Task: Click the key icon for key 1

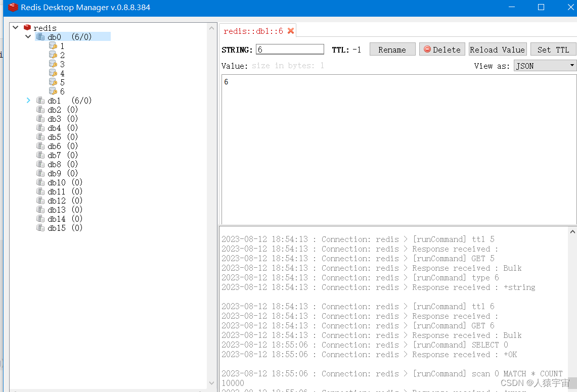Action: pyautogui.click(x=53, y=45)
